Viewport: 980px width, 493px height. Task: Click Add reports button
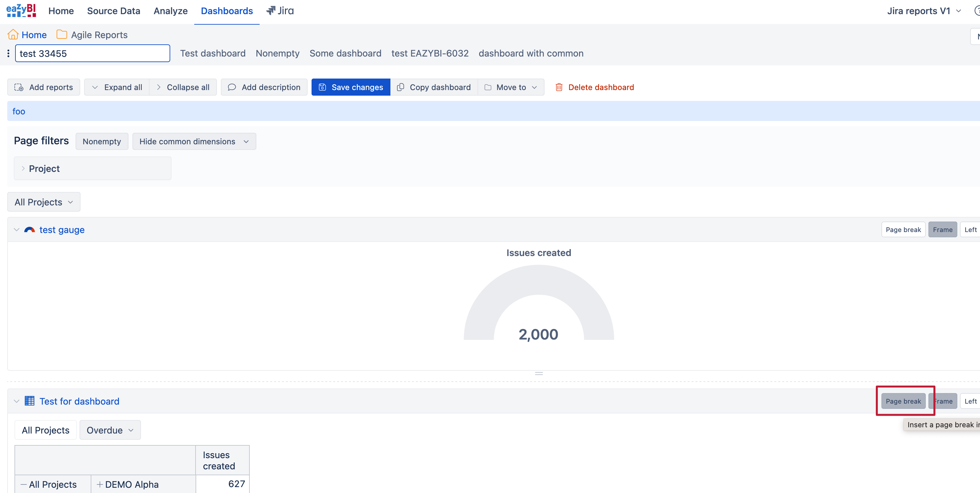[x=44, y=87]
